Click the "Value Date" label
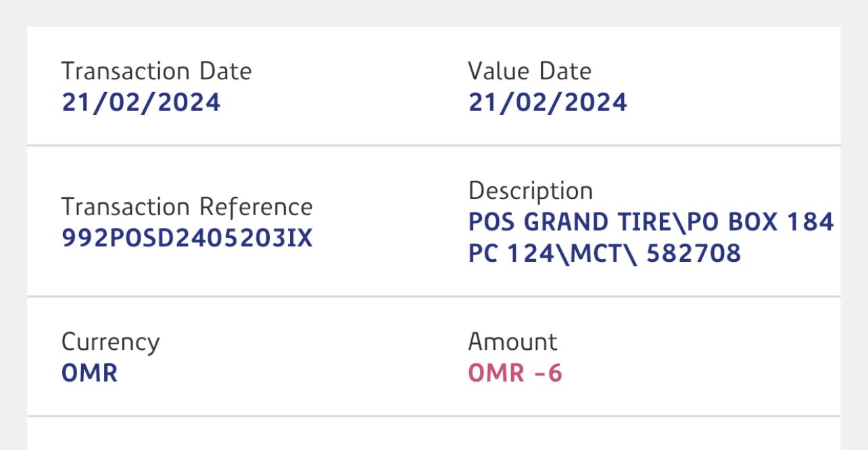868x450 pixels. point(529,71)
